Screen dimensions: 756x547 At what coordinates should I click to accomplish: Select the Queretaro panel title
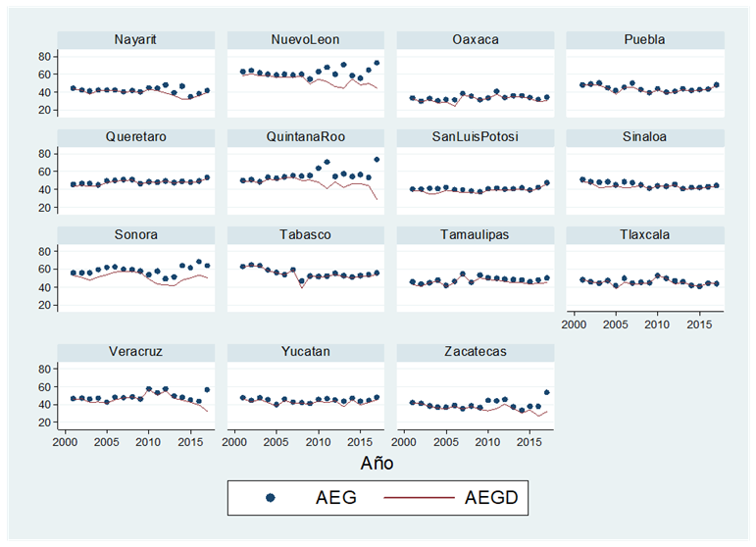(x=136, y=136)
